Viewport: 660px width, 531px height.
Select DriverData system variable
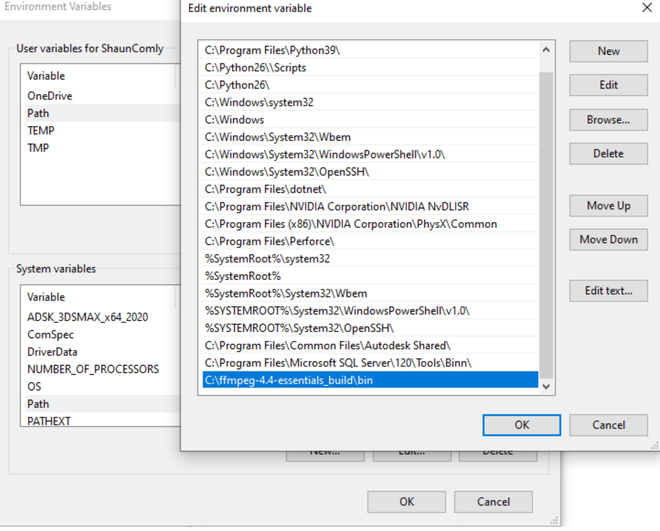pos(103,351)
